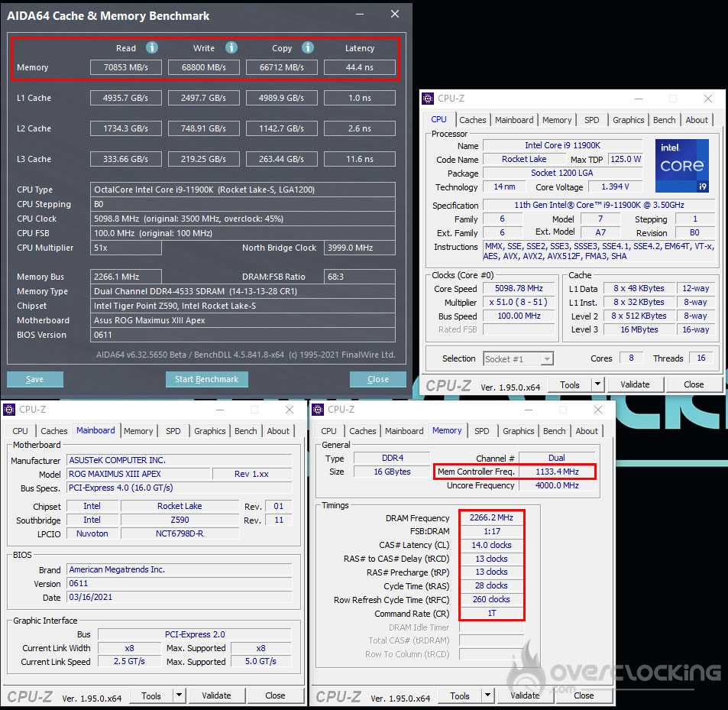Click the Copy info icon in AIDA64
The height and width of the screenshot is (710, 728).
[308, 47]
